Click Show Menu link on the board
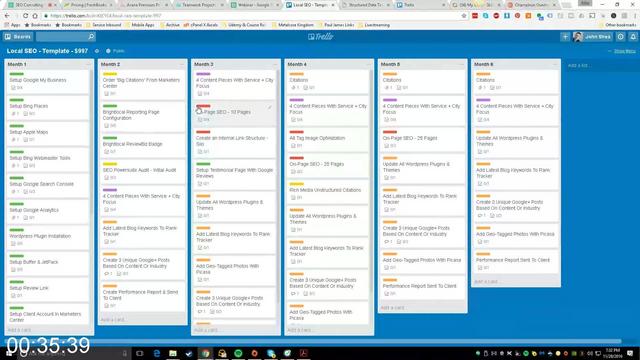Image resolution: width=640 pixels, height=360 pixels. pos(624,51)
